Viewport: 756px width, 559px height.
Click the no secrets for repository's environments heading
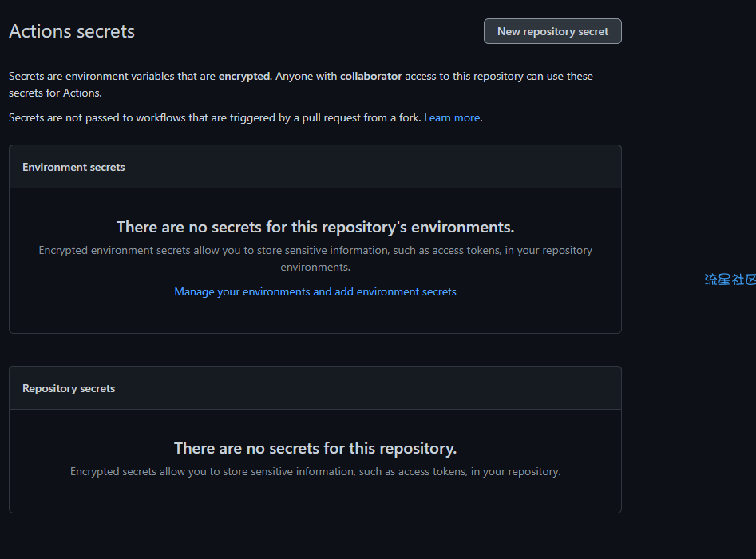(x=315, y=227)
